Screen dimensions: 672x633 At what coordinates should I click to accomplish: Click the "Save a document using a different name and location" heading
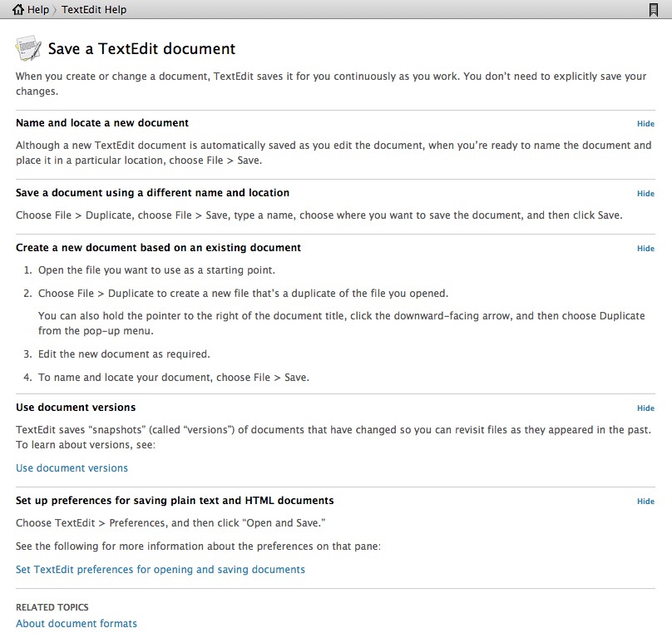[152, 193]
